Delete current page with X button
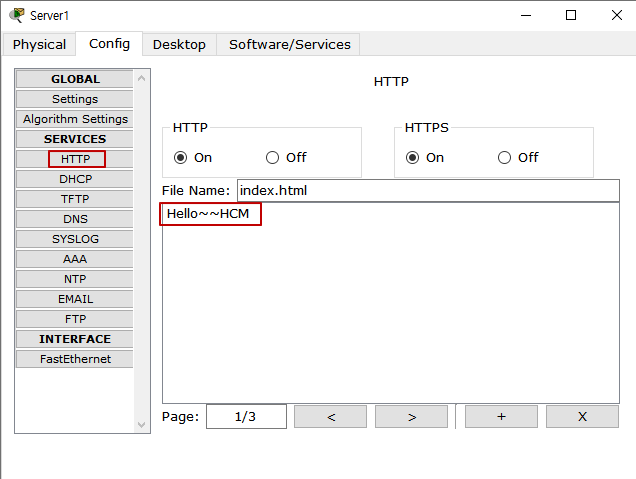The height and width of the screenshot is (479, 636). [x=582, y=416]
